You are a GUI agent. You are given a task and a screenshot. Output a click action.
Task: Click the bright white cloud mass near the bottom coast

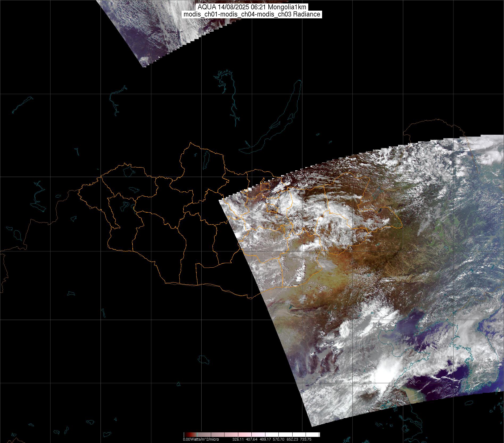click(x=386, y=372)
